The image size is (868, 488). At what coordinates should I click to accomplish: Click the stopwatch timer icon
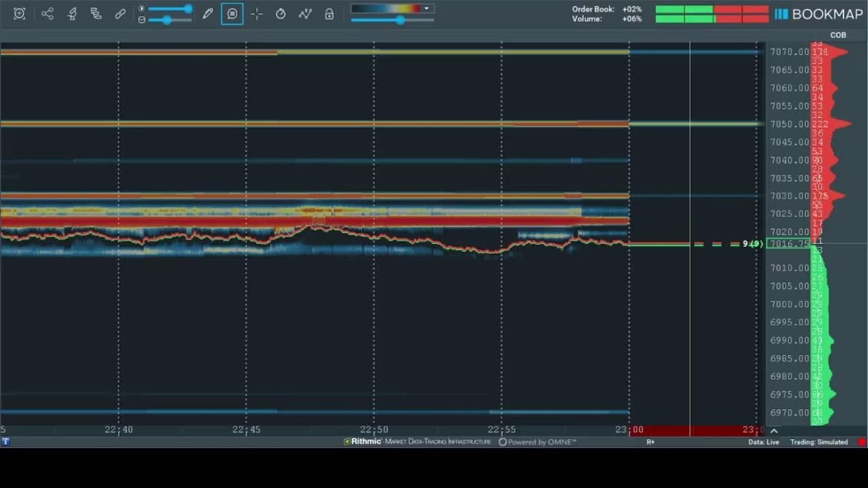[x=281, y=13]
